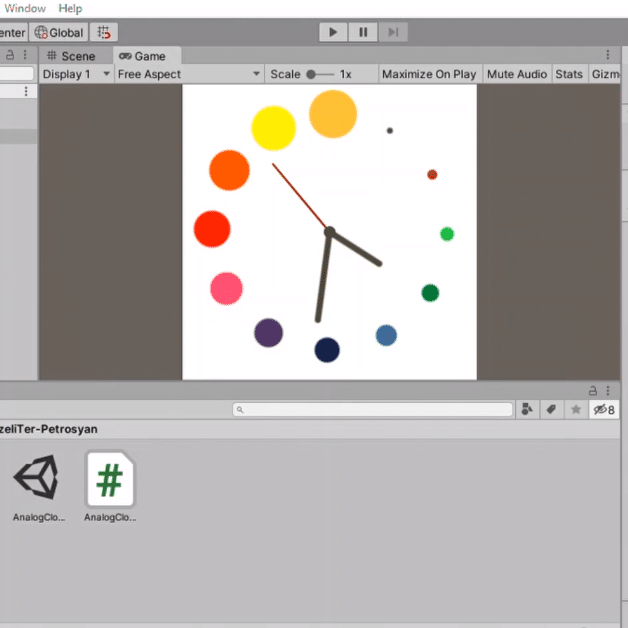
Task: Click the Search by Type icon
Action: click(x=527, y=410)
